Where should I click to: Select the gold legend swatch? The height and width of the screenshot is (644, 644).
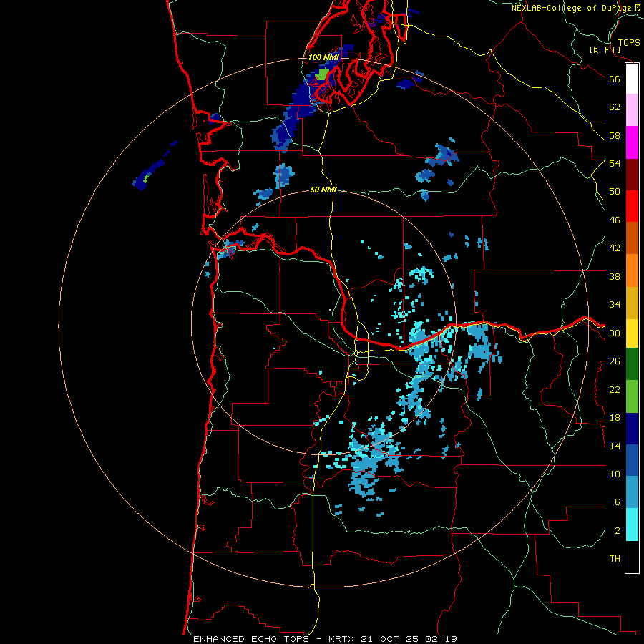tap(632, 303)
